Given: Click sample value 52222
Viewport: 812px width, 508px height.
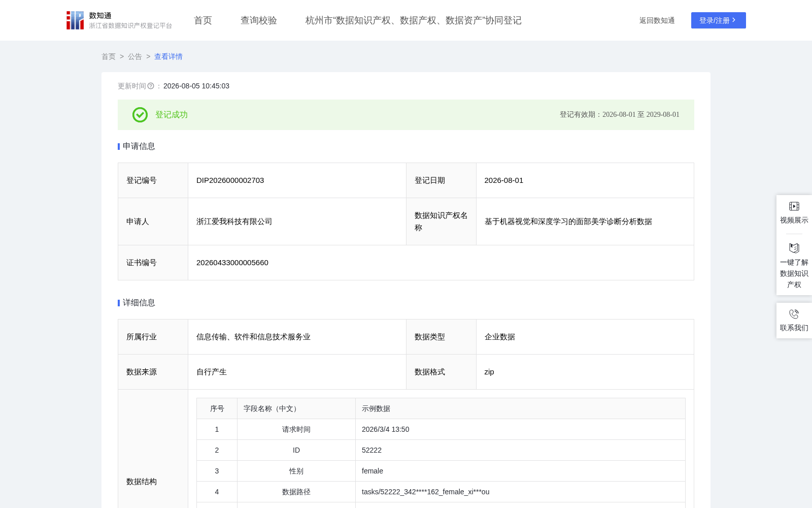Looking at the screenshot, I should tap(372, 450).
